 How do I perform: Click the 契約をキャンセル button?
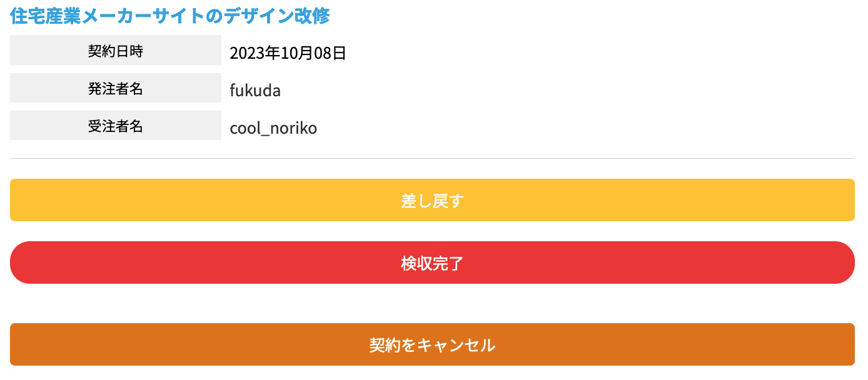click(432, 344)
